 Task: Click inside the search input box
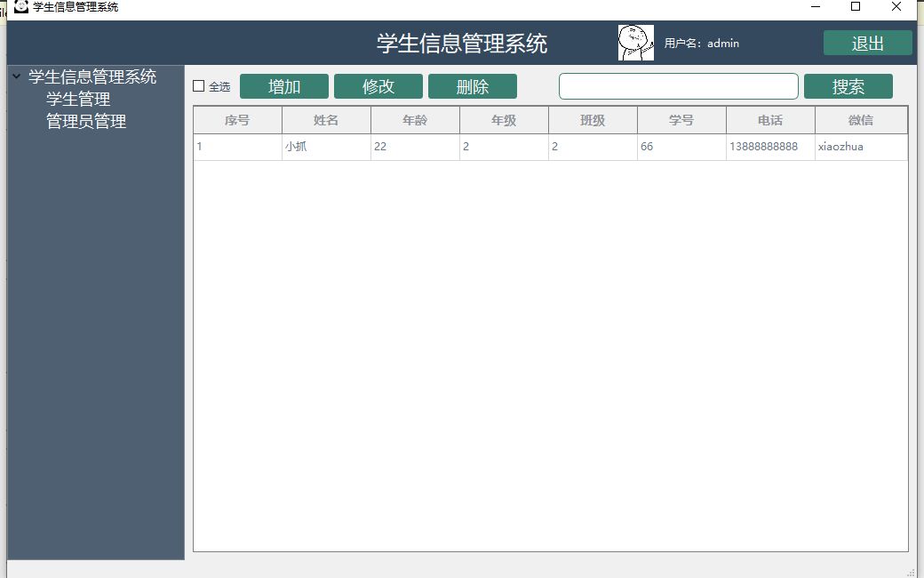pyautogui.click(x=678, y=85)
